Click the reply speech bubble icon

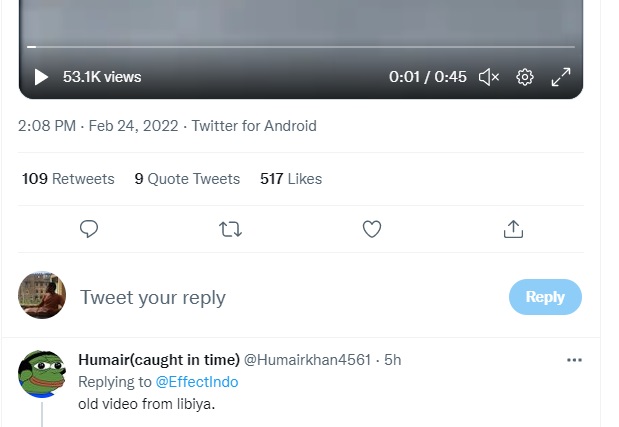[x=89, y=229]
